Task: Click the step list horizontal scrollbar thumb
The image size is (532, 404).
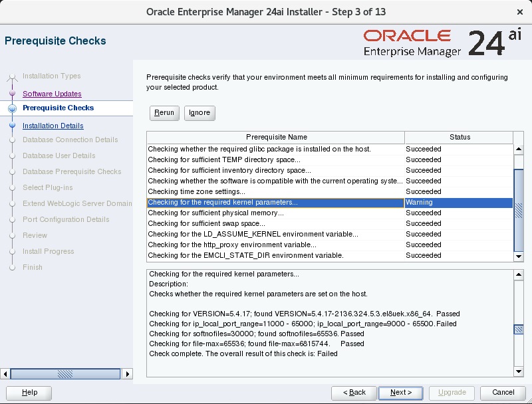Action: (65, 374)
